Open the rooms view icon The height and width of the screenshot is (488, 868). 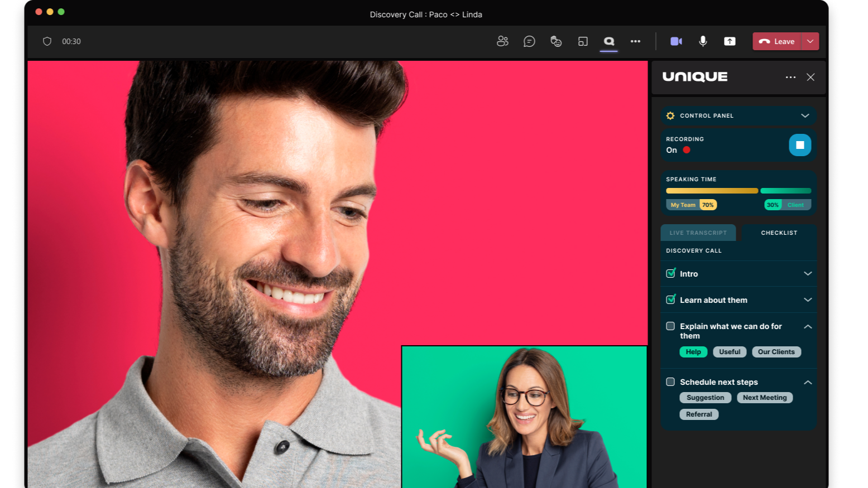583,41
